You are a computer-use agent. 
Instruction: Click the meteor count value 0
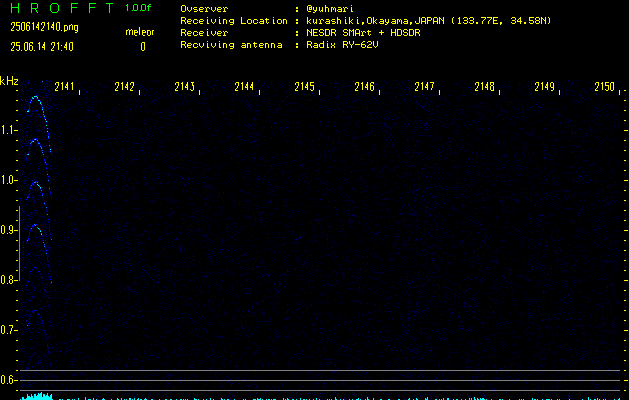pyautogui.click(x=143, y=47)
